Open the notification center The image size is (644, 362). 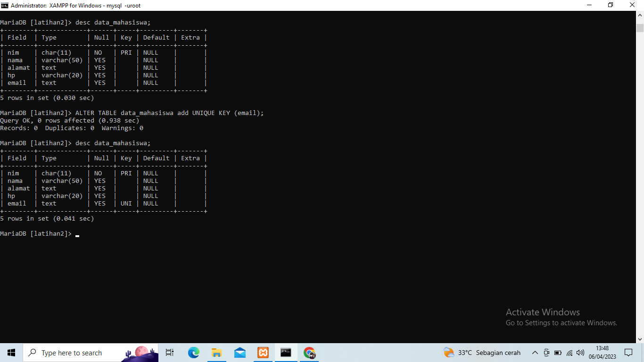pos(629,353)
